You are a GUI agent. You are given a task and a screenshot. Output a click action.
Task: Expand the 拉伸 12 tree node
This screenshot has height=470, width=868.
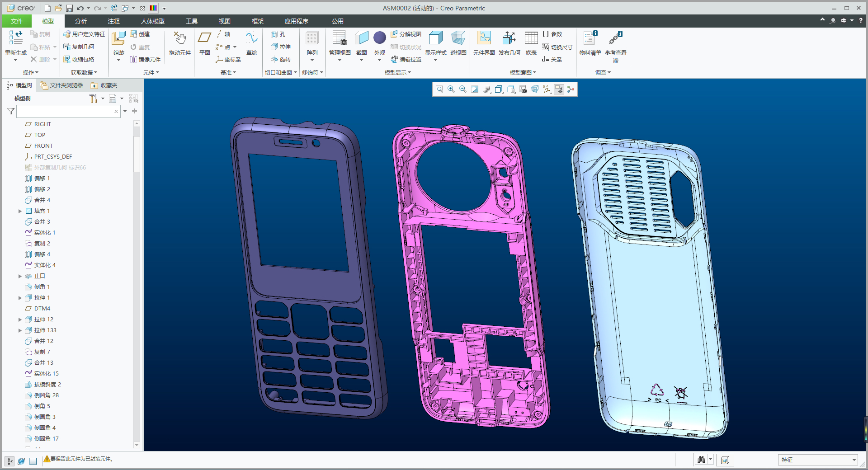pos(20,320)
